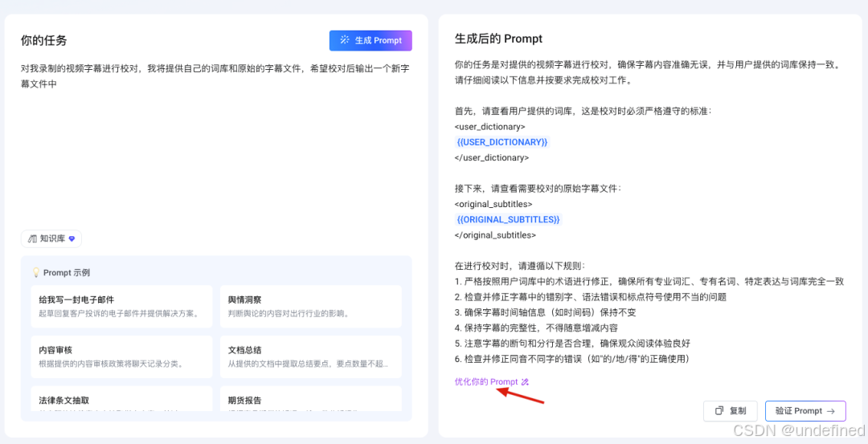The height and width of the screenshot is (444, 868).
Task: Click rule 3 about 时间轴信息 保持不变
Action: [x=545, y=312]
